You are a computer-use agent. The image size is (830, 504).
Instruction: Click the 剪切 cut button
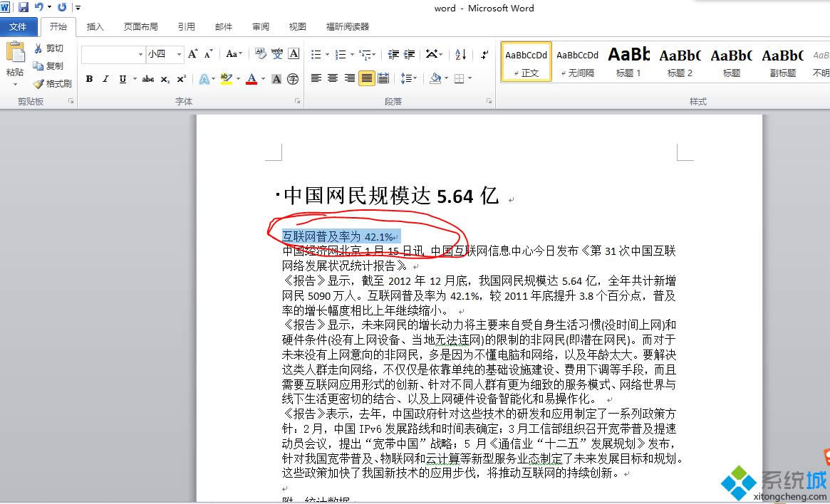[48, 48]
